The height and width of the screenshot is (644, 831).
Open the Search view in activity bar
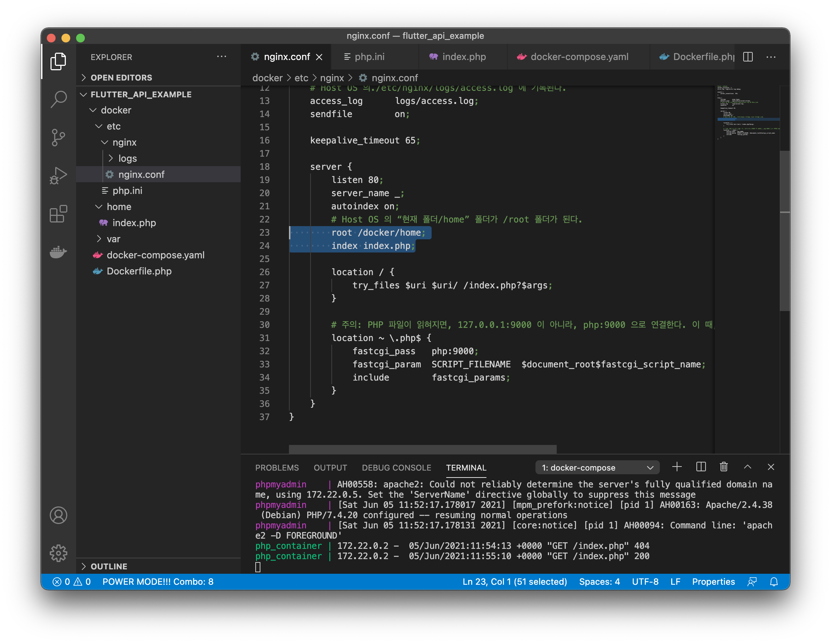58,99
